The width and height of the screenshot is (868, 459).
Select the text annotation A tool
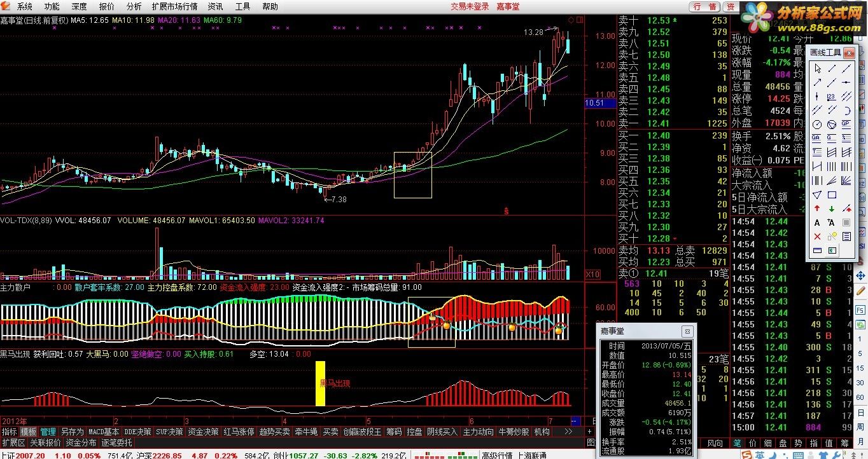tap(817, 223)
